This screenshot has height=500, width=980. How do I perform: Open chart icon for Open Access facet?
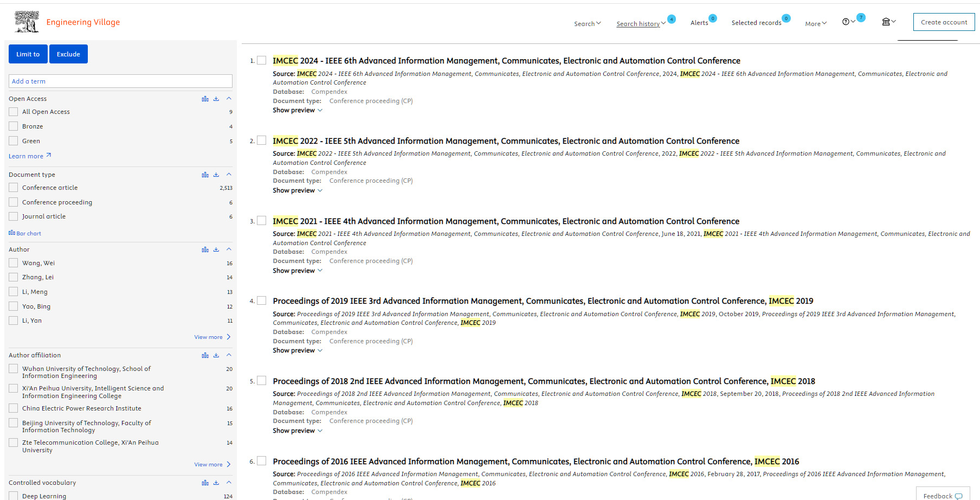point(205,99)
